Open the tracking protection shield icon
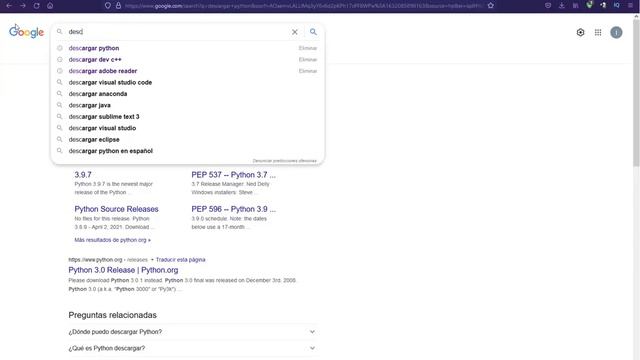This screenshot has height=360, width=640. click(x=108, y=6)
